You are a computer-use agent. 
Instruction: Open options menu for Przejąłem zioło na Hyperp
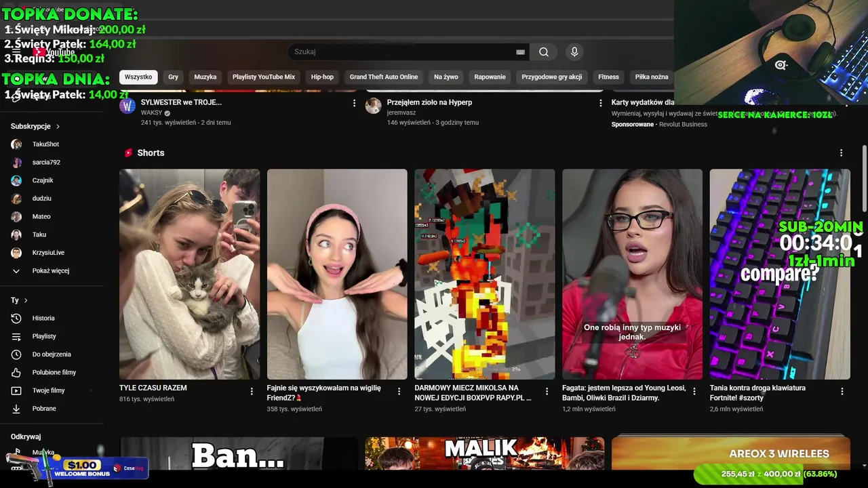pos(600,103)
